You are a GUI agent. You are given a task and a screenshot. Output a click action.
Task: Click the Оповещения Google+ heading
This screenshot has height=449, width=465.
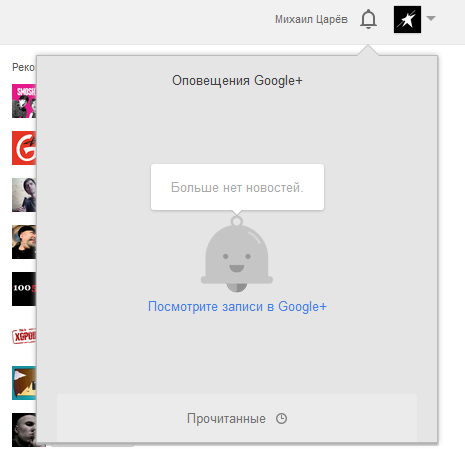click(237, 81)
